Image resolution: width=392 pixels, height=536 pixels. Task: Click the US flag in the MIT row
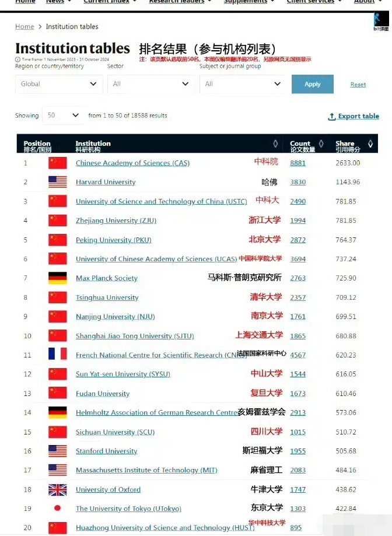tap(57, 470)
